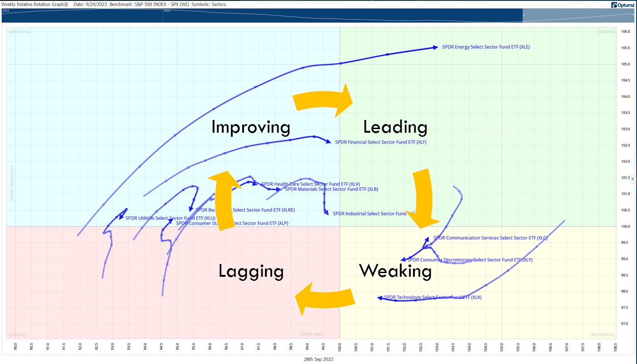Screen dimensions: 637x364
Task: Select the SPDR Health Care (XLV) label
Action: (x=311, y=184)
